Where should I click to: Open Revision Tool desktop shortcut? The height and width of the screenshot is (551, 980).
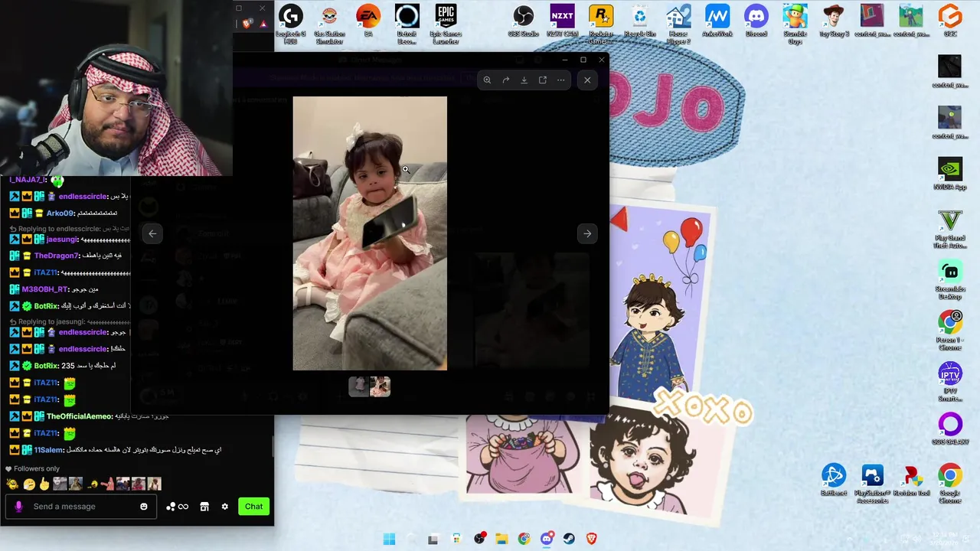911,480
